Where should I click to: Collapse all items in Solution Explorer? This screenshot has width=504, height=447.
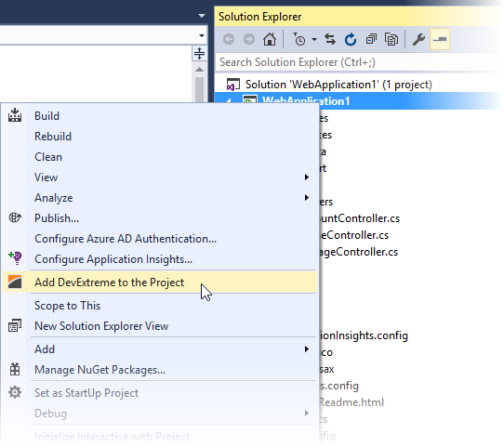[371, 39]
